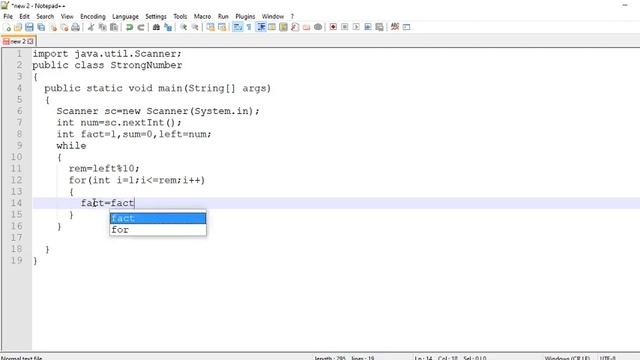
Task: Click line number 9 in the margin
Action: tap(19, 146)
